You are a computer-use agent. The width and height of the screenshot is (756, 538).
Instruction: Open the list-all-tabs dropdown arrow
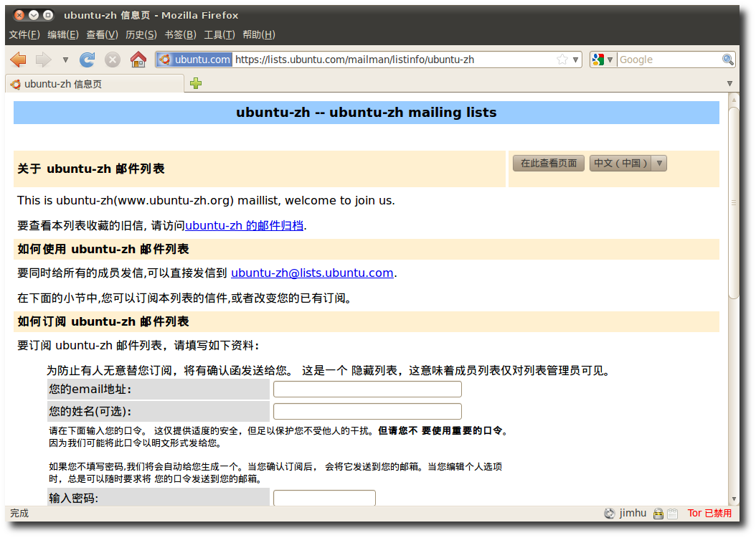(x=729, y=83)
